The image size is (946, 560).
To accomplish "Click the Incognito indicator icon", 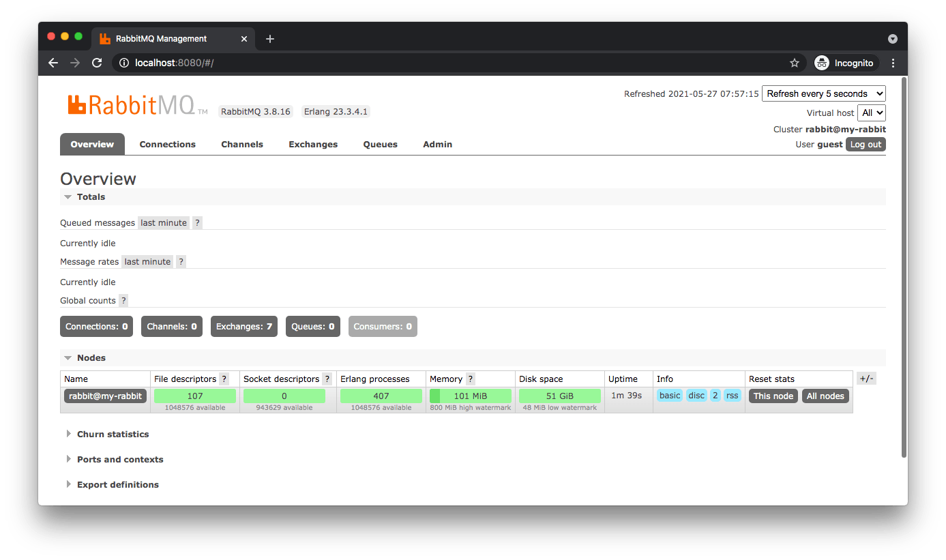I will coord(821,62).
